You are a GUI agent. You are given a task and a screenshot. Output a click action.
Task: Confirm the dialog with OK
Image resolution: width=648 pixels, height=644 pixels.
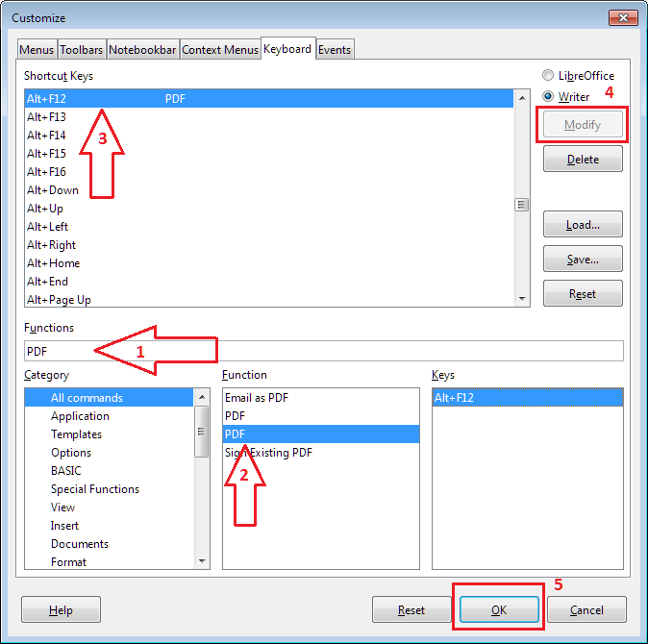coord(498,609)
